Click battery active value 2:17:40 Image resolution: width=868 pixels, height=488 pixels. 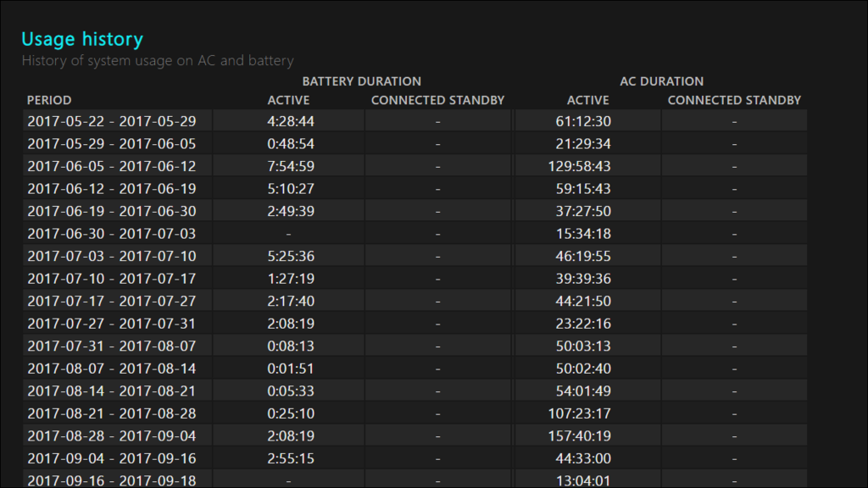click(x=291, y=301)
